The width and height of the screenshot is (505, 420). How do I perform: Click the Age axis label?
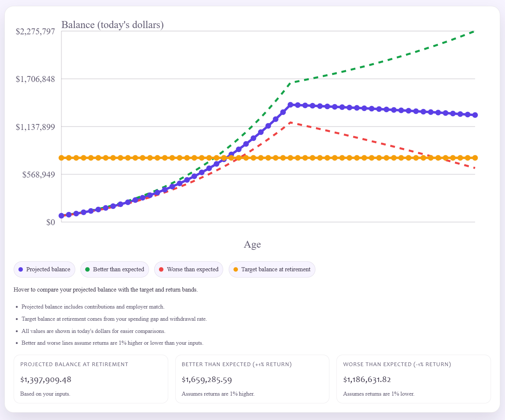tap(252, 244)
